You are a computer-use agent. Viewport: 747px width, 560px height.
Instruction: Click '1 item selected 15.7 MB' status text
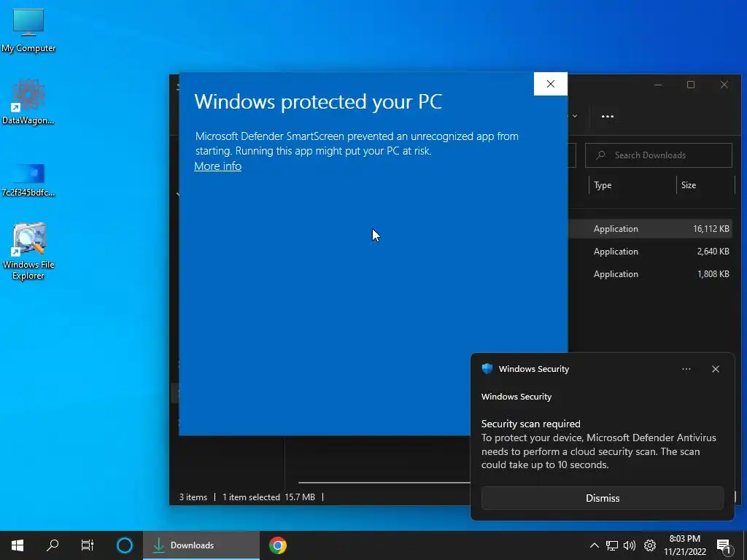click(268, 497)
